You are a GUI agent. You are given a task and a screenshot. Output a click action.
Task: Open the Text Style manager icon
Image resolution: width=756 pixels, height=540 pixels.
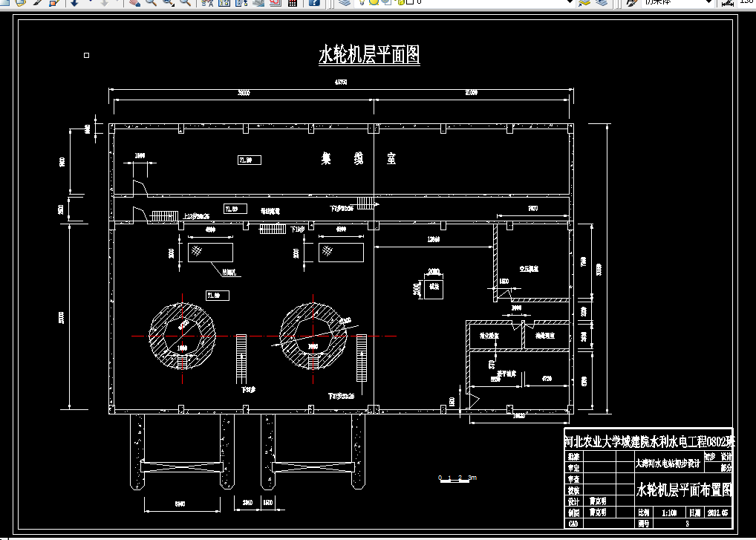click(631, 2)
